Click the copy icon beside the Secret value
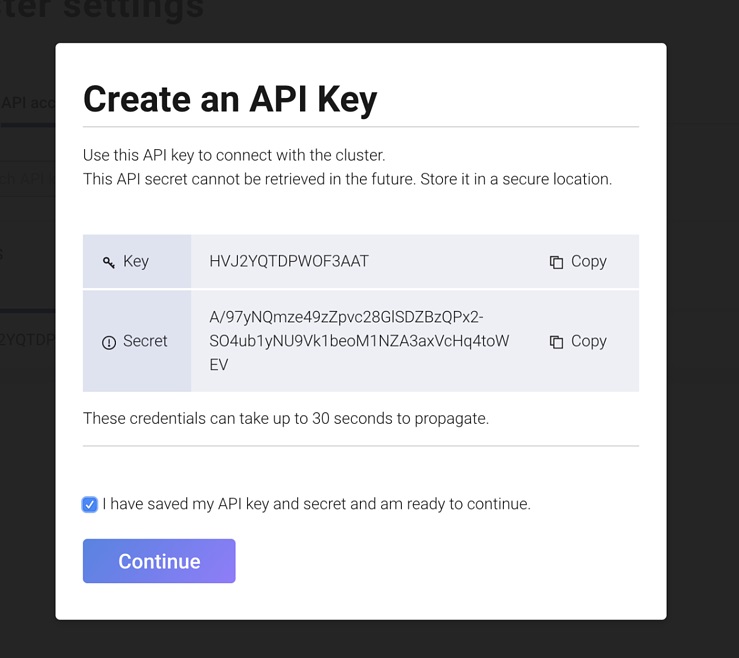 [x=556, y=342]
